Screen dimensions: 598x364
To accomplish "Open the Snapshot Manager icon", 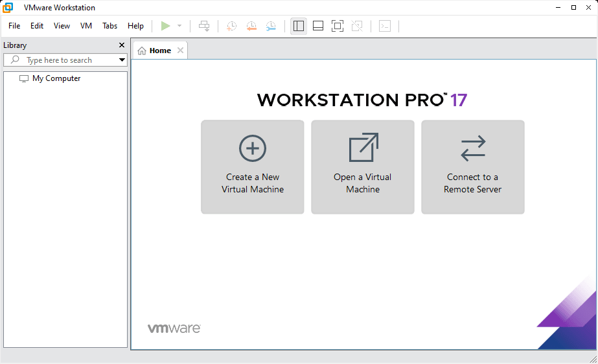I will click(271, 26).
